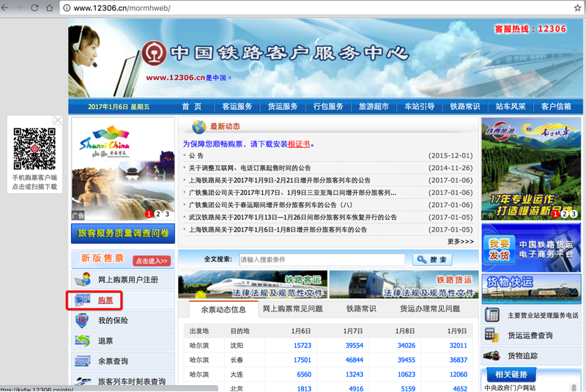586x392 pixels.
Task: Open the 公告 announcement dated 2015-12-01
Action: coord(196,155)
